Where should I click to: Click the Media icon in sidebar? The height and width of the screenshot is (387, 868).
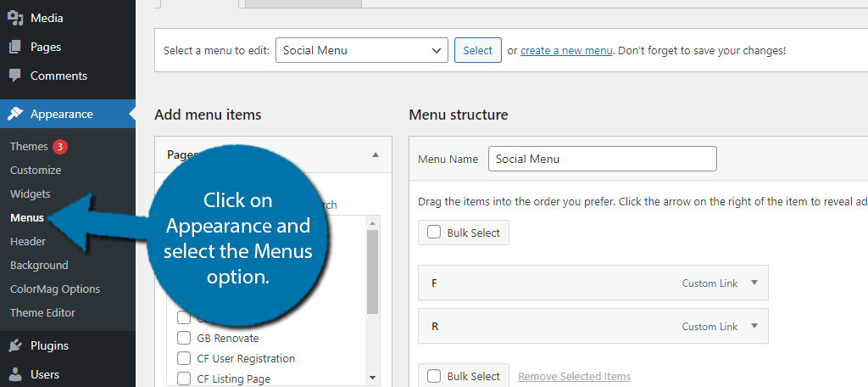click(15, 19)
